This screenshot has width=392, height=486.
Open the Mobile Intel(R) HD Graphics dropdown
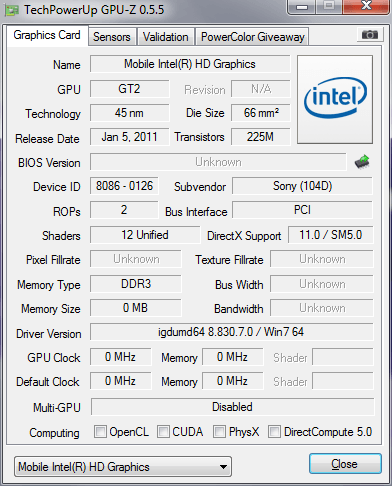coord(123,467)
